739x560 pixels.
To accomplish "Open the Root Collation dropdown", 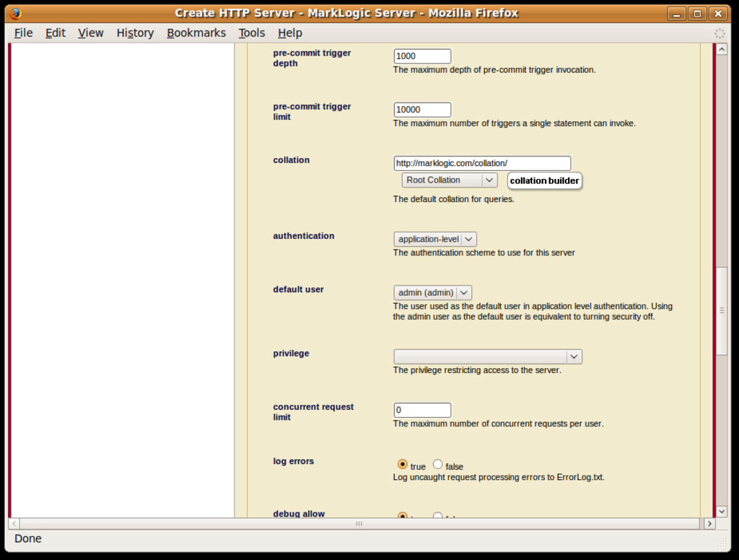I will (x=450, y=180).
